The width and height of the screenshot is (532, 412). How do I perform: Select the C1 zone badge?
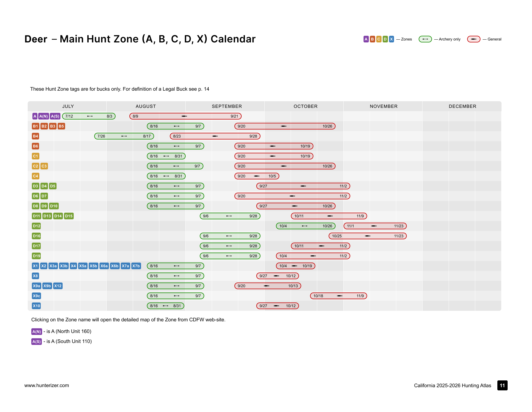coord(35,156)
